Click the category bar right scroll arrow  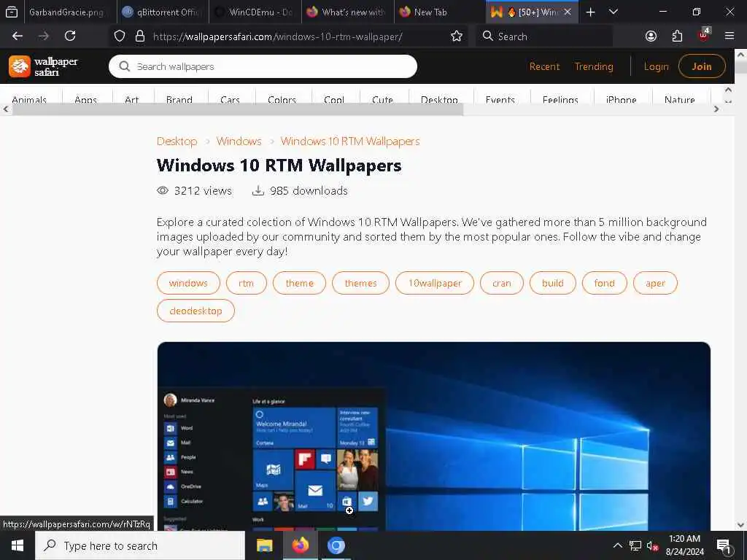tap(716, 109)
